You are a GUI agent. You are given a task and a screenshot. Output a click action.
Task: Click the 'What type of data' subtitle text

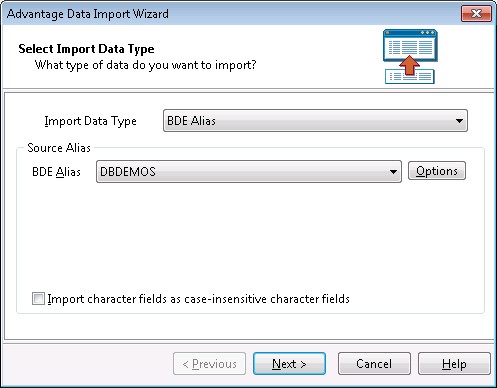coord(146,65)
